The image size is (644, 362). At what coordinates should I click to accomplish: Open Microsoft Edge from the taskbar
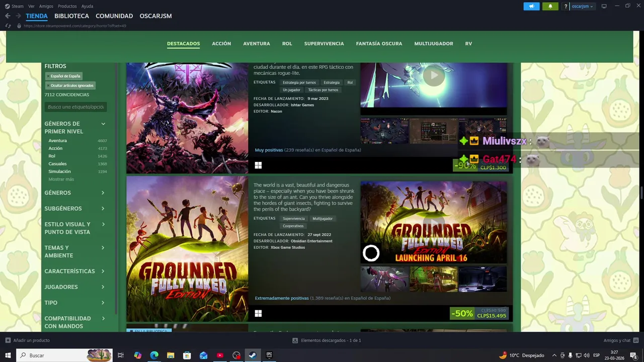154,355
